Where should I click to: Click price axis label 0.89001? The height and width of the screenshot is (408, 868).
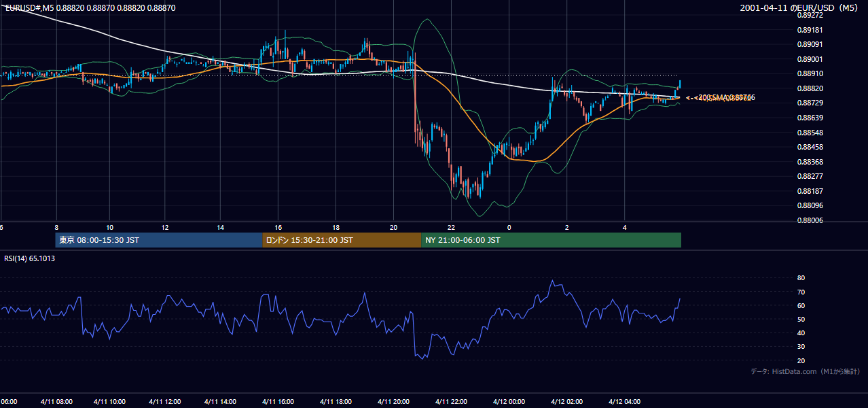point(810,59)
